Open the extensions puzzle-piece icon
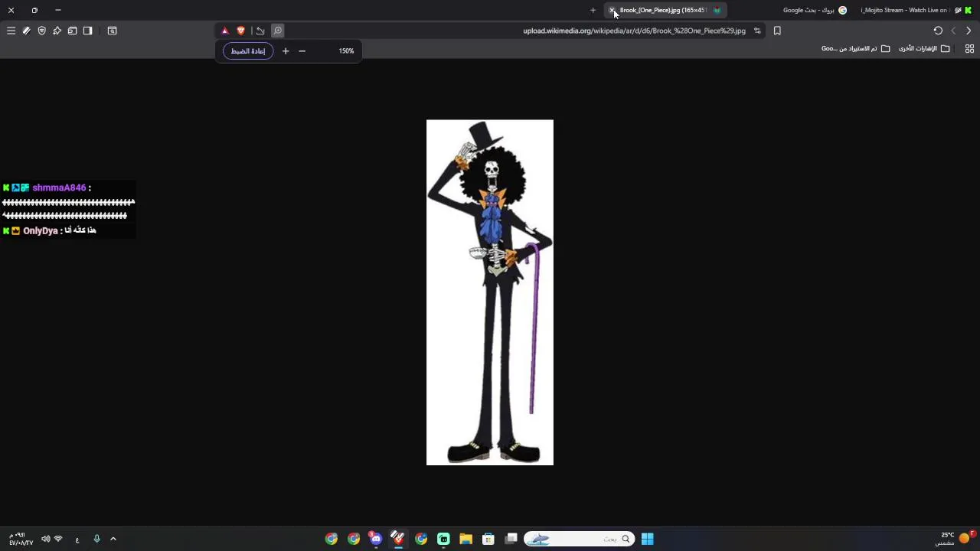The height and width of the screenshot is (551, 980). click(x=57, y=31)
